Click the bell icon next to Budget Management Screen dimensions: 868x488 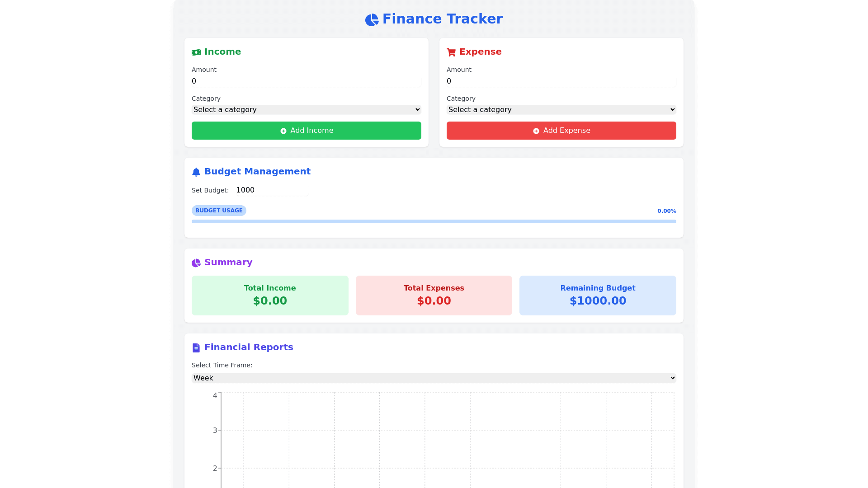[196, 172]
